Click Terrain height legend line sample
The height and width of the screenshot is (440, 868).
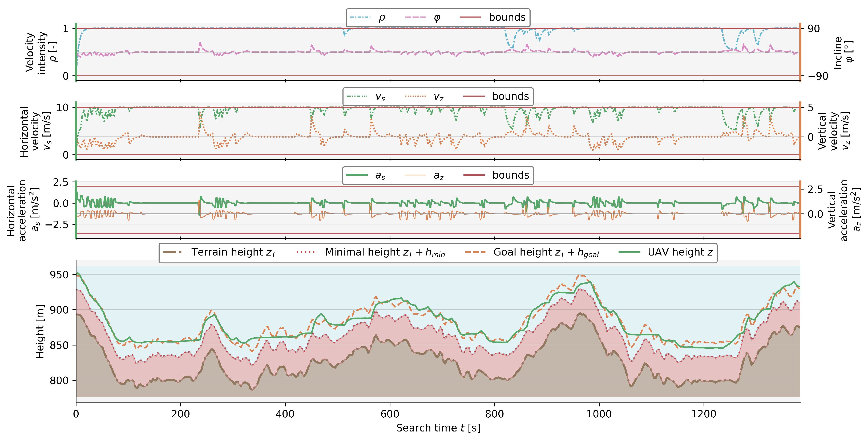[x=172, y=252]
